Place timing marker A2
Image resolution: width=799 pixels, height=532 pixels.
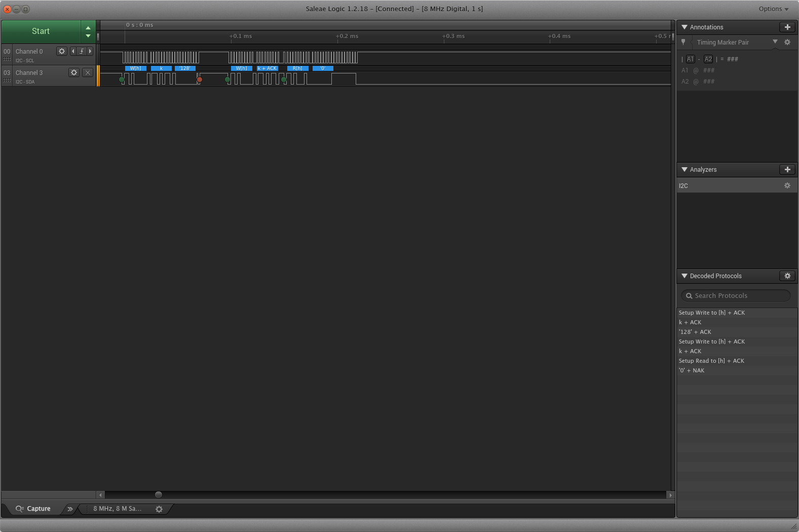click(x=708, y=59)
